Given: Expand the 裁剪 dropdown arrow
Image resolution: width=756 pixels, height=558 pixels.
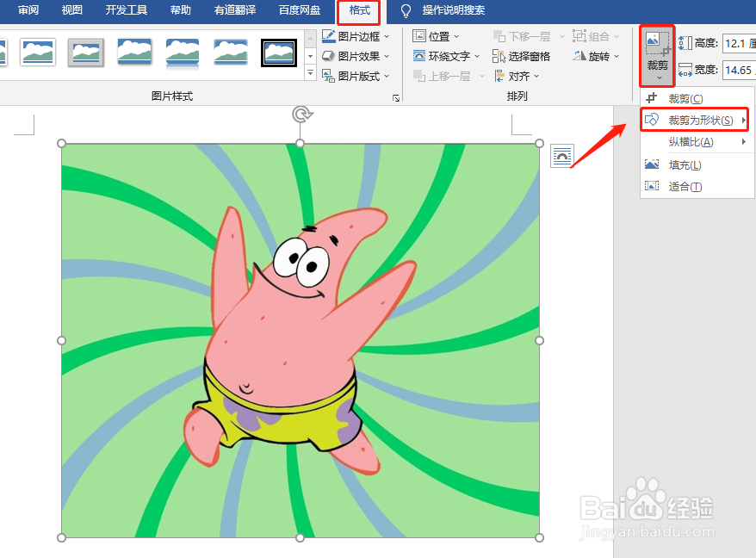Looking at the screenshot, I should (x=659, y=77).
